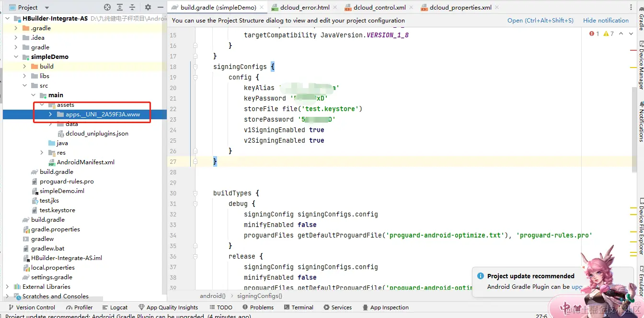Expand the .gradle folder
The image size is (644, 318).
tap(16, 28)
